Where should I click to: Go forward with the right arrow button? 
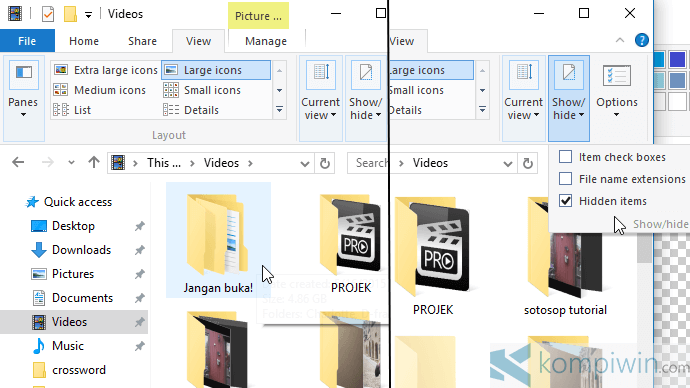coord(48,163)
